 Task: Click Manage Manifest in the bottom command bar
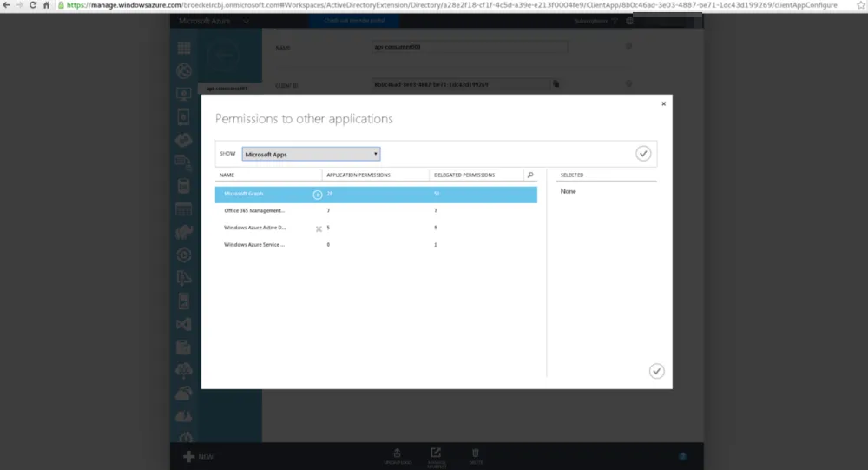pyautogui.click(x=437, y=458)
